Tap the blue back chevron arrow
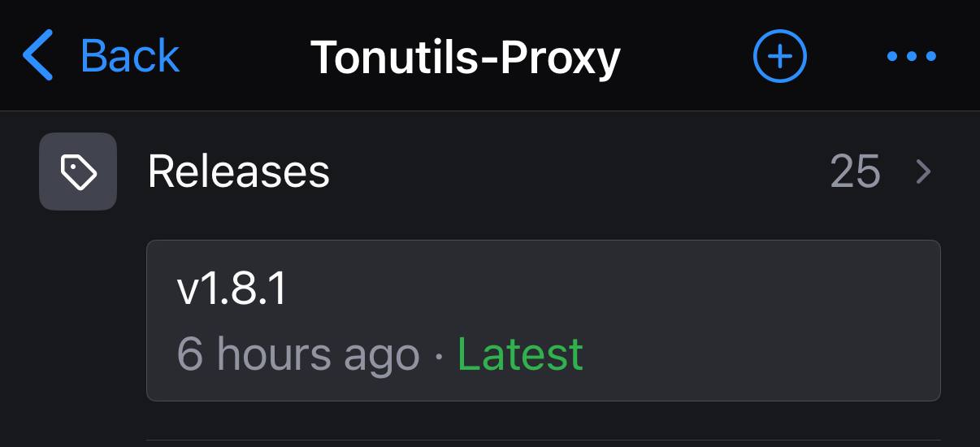The height and width of the screenshot is (447, 980). tap(38, 55)
